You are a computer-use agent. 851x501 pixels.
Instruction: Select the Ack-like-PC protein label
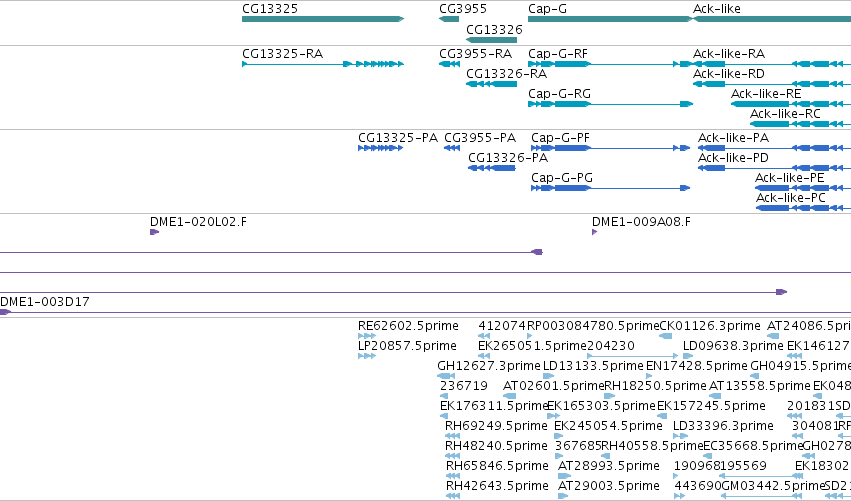click(x=791, y=198)
